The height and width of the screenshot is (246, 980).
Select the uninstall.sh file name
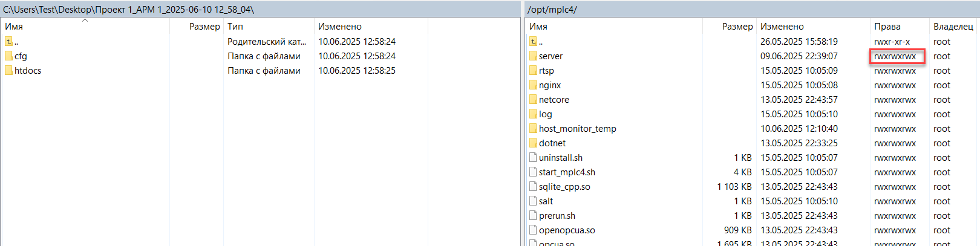pos(561,158)
